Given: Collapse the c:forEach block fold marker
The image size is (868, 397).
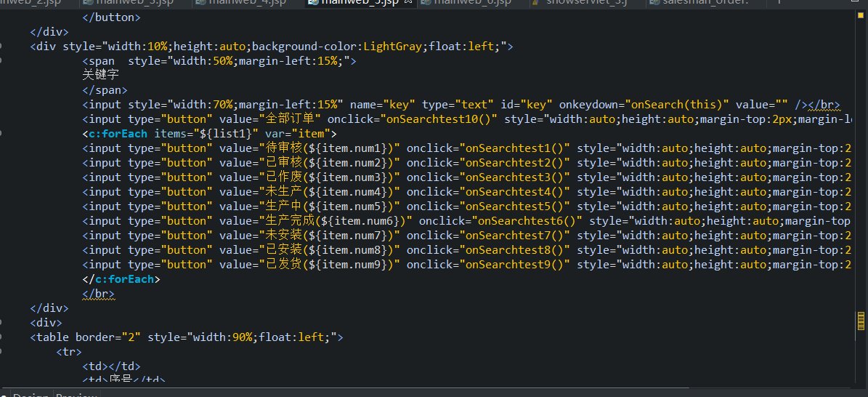Looking at the screenshot, I should (2, 134).
